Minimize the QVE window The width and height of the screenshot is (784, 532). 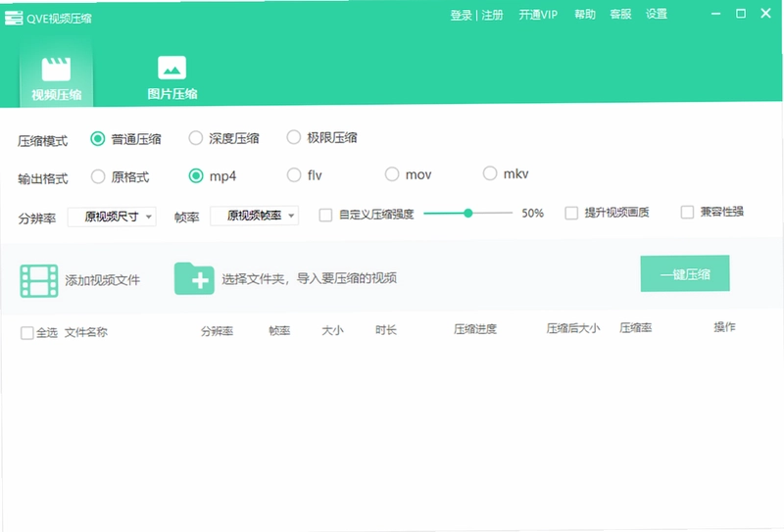[x=716, y=14]
